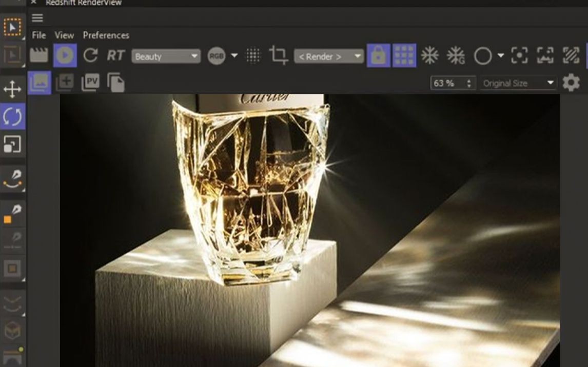Select the crop render tool
Viewport: 588px width, 367px height.
278,56
